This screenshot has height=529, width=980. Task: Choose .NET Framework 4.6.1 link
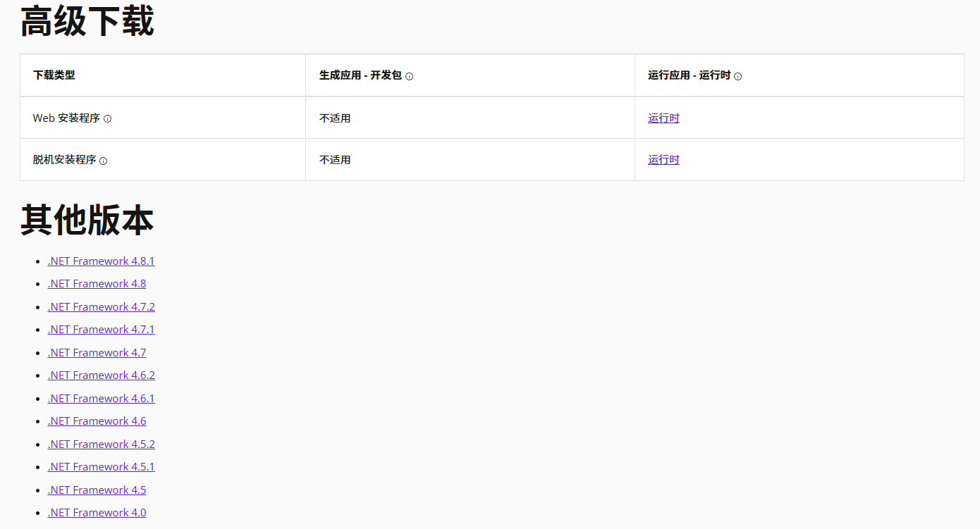pos(101,398)
